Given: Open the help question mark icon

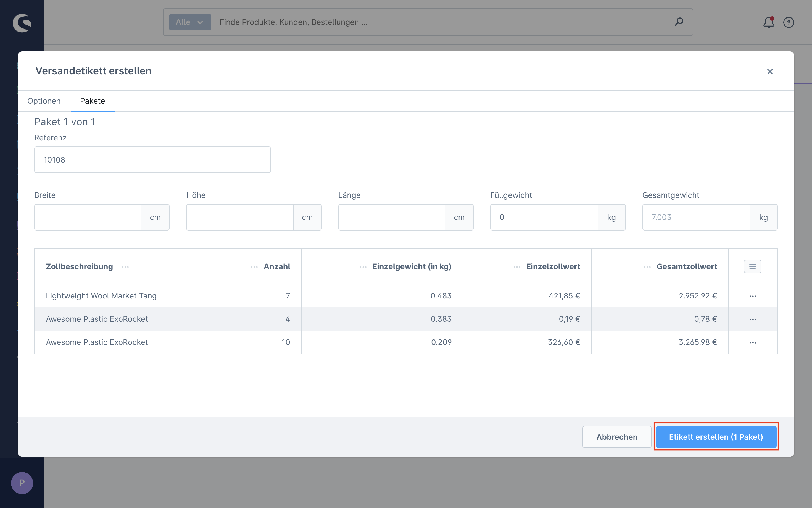Looking at the screenshot, I should coord(789,22).
